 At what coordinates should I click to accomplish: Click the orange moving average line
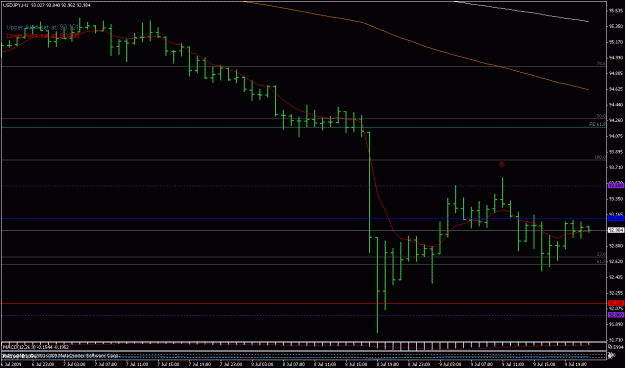pos(416,44)
